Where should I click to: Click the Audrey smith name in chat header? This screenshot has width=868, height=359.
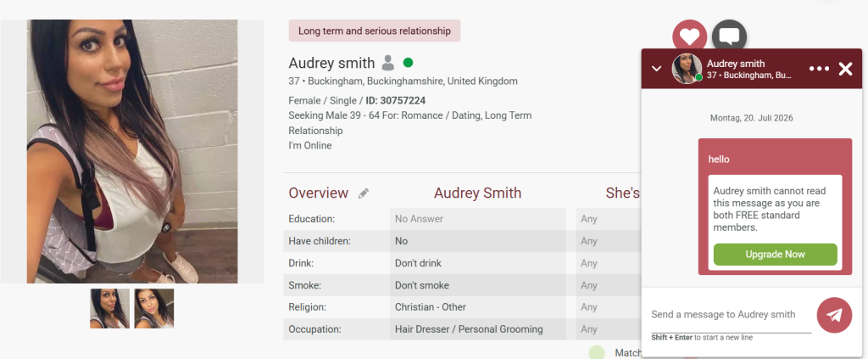coord(736,64)
